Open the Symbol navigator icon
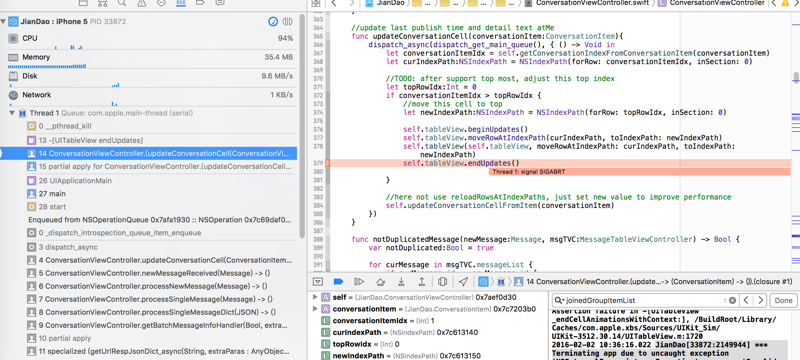 point(103,3)
